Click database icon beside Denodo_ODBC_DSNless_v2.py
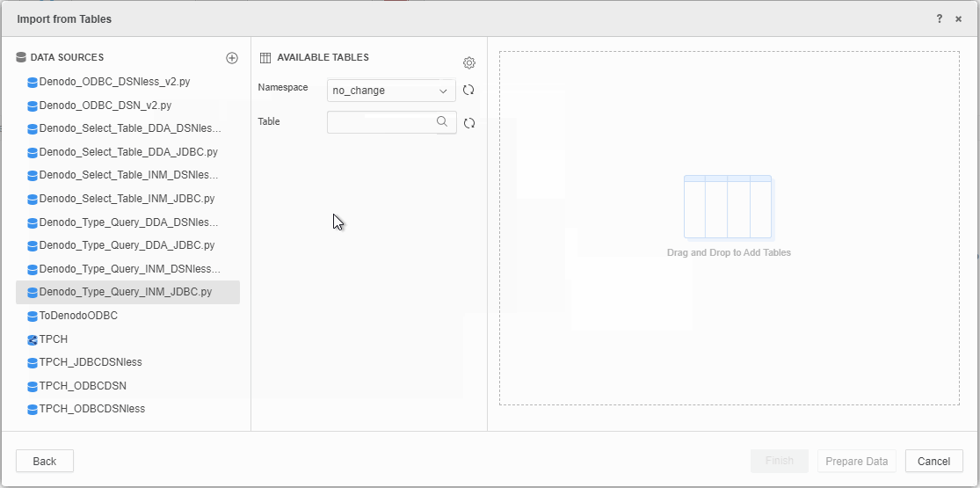 pos(33,83)
